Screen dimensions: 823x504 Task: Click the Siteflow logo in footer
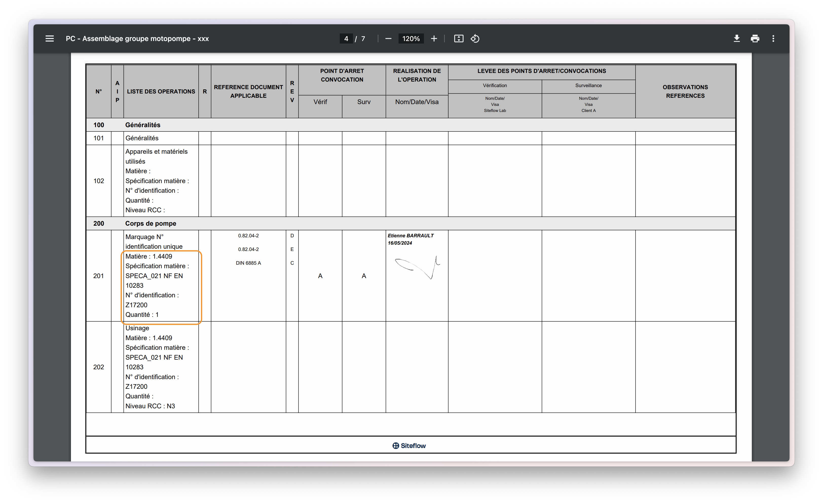point(409,445)
